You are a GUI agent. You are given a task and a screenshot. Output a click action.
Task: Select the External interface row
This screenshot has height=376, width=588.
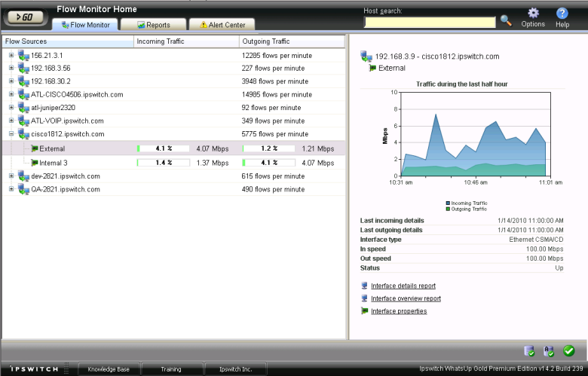click(173, 148)
